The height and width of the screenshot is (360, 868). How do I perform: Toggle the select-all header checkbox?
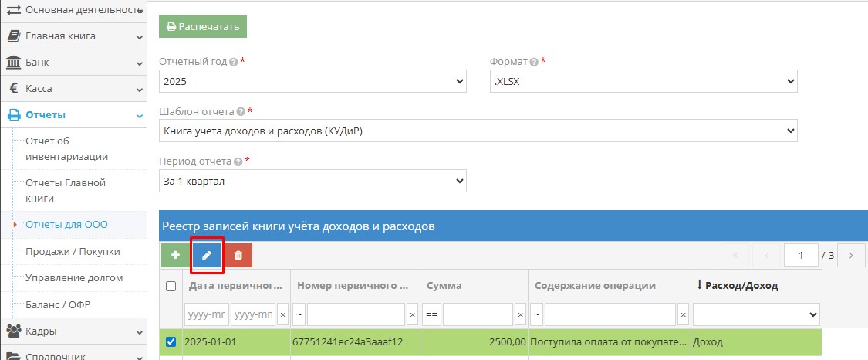pos(171,286)
